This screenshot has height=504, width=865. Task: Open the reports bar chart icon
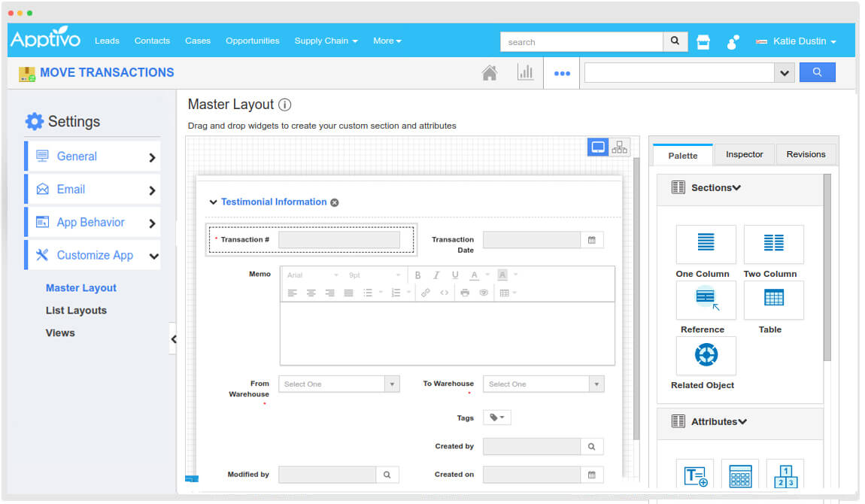(x=525, y=73)
